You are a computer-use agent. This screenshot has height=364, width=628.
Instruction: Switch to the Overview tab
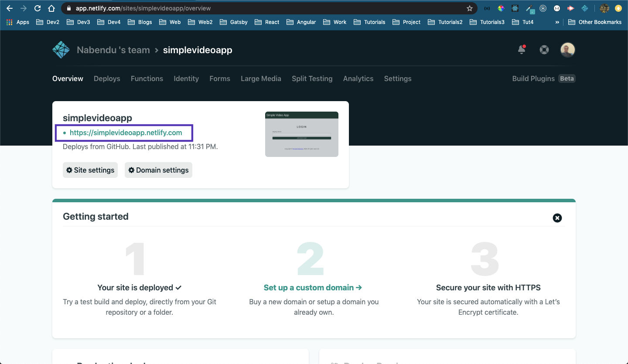click(x=68, y=78)
